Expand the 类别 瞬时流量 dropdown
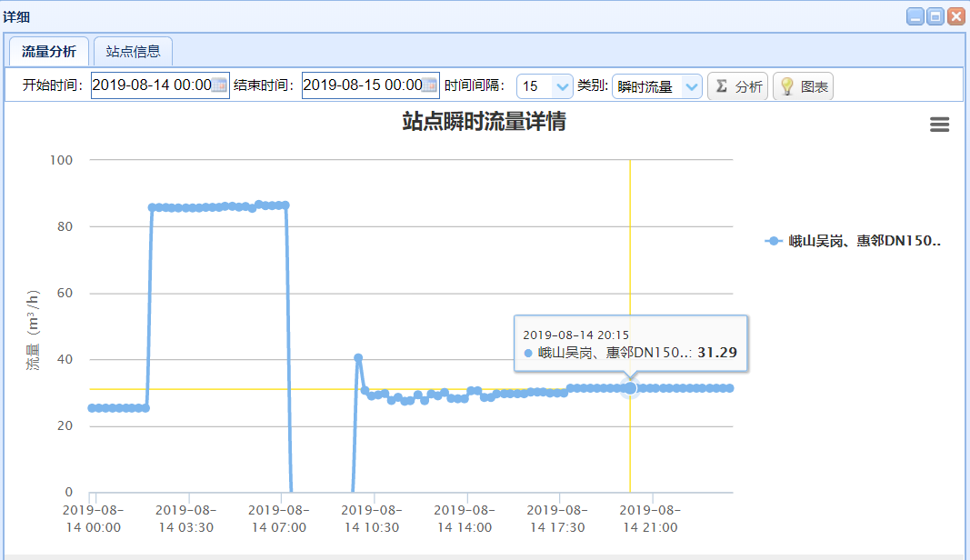The image size is (970, 560). (x=691, y=86)
